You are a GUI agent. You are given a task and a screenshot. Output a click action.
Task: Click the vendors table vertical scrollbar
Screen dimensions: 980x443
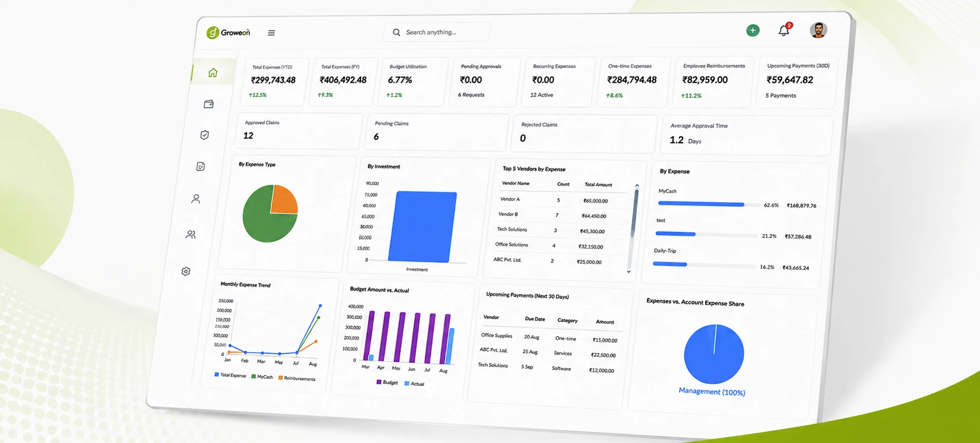(x=633, y=214)
